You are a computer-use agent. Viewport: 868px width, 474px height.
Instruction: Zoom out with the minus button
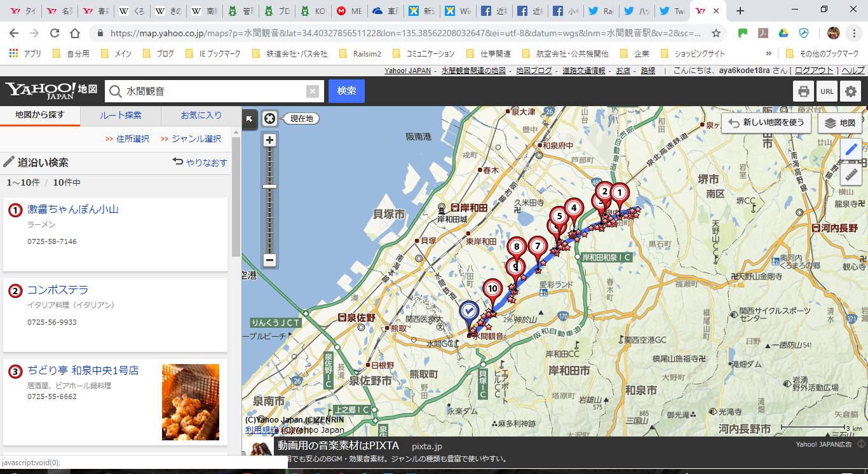270,260
